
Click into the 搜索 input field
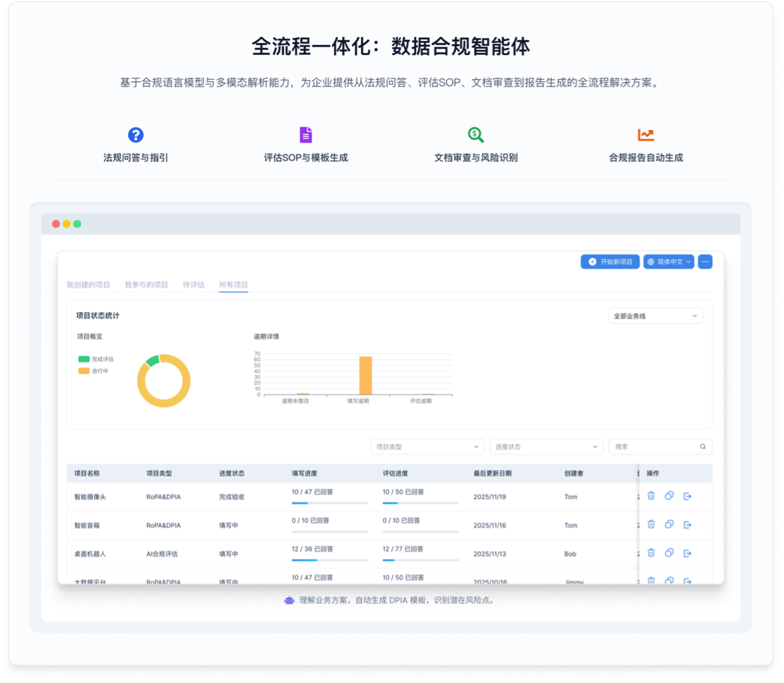[x=660, y=447]
